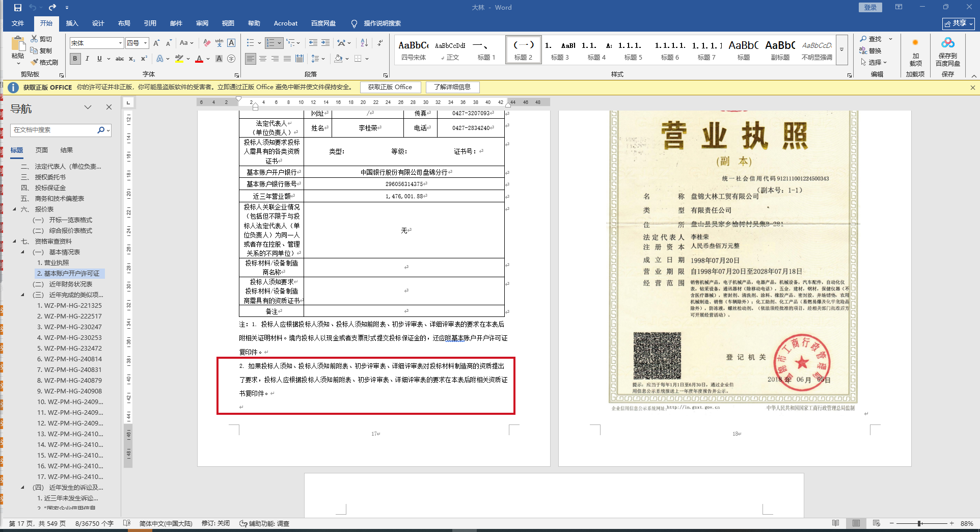Cut selection using the 剪切 scissors
The image size is (980, 532).
(x=41, y=39)
